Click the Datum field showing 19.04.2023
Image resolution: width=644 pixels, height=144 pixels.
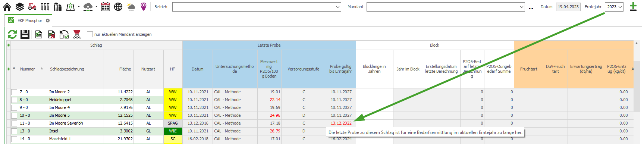click(x=568, y=7)
